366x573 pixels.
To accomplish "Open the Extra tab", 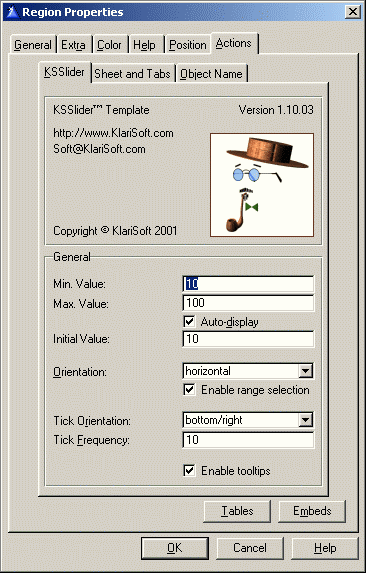I will point(74,45).
